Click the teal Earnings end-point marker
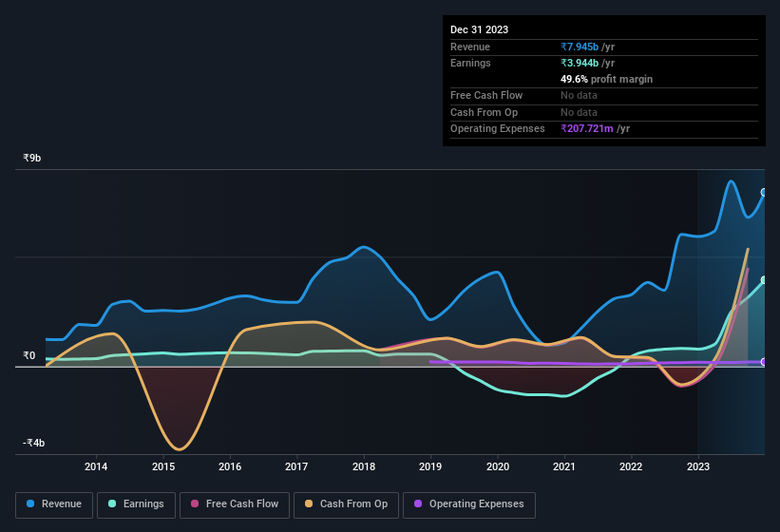The image size is (780, 532). tap(764, 280)
